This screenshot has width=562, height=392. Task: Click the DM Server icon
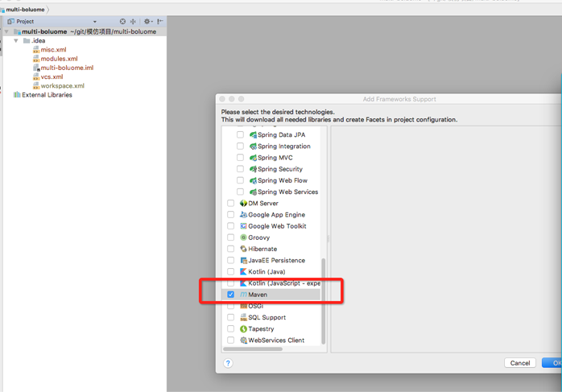(x=243, y=203)
